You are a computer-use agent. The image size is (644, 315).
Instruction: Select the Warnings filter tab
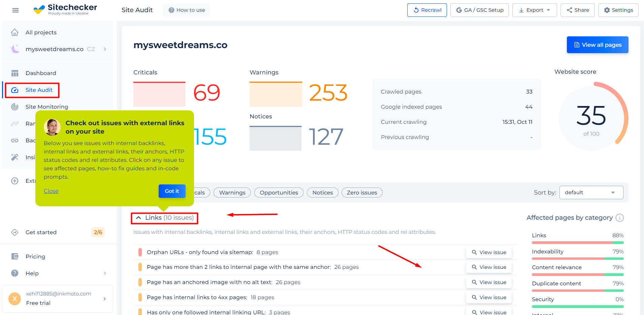[x=232, y=193]
